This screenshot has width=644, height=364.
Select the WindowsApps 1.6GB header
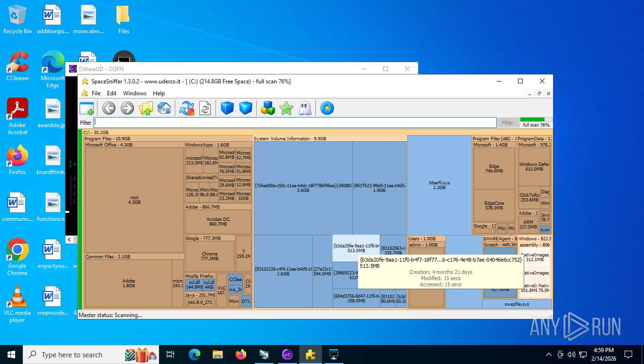point(218,145)
